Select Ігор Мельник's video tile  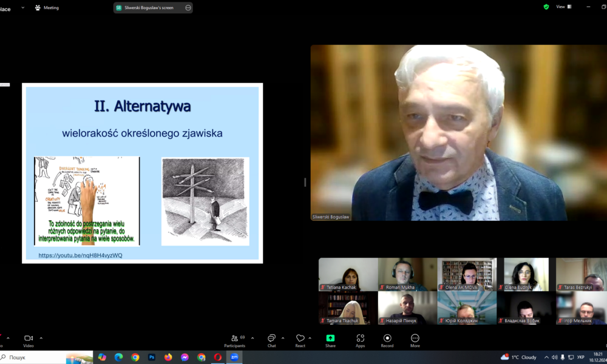click(x=582, y=308)
